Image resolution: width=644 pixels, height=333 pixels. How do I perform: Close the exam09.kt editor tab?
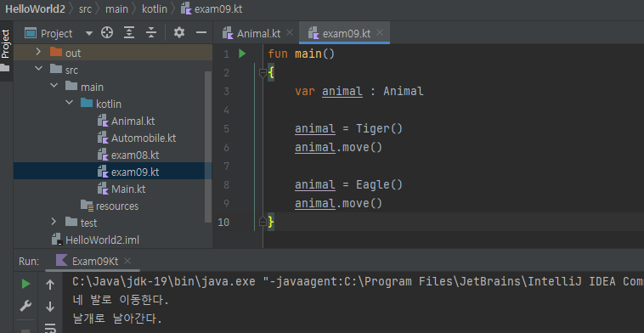[x=380, y=32]
